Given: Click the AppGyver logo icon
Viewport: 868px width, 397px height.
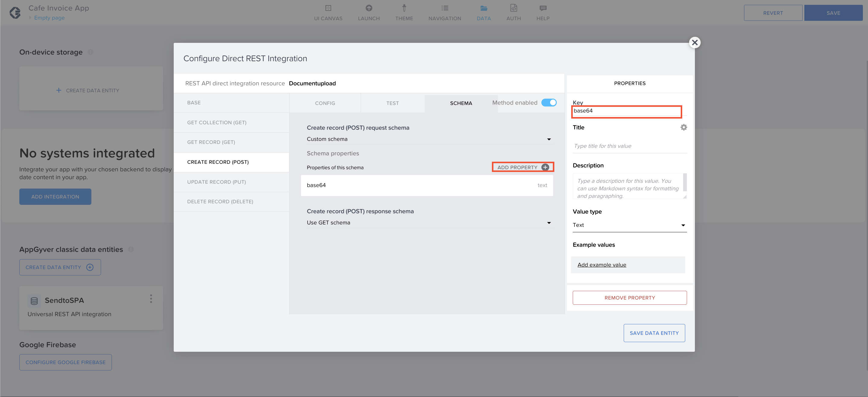Looking at the screenshot, I should click(x=15, y=13).
